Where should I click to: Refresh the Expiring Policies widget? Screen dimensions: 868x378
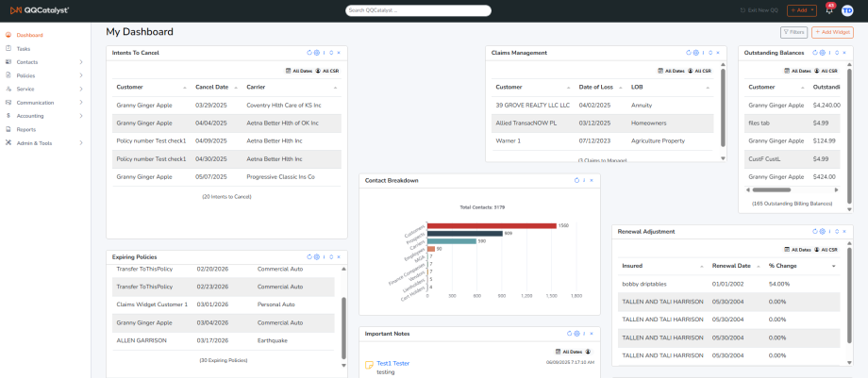click(x=309, y=256)
